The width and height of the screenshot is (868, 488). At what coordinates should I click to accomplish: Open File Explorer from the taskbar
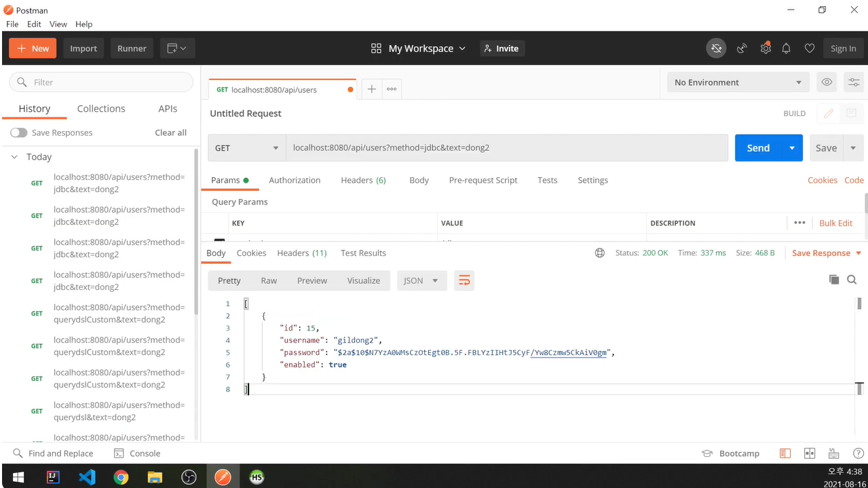pos(155,477)
